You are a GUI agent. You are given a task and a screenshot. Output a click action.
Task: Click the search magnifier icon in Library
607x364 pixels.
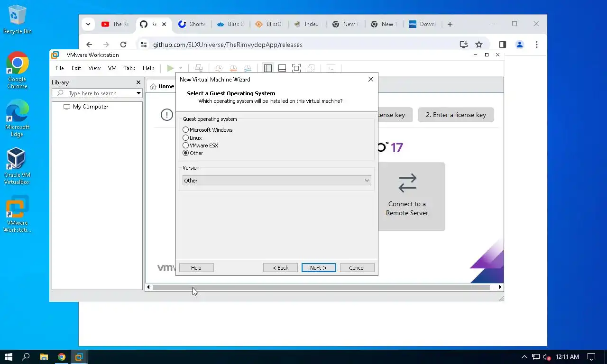60,93
